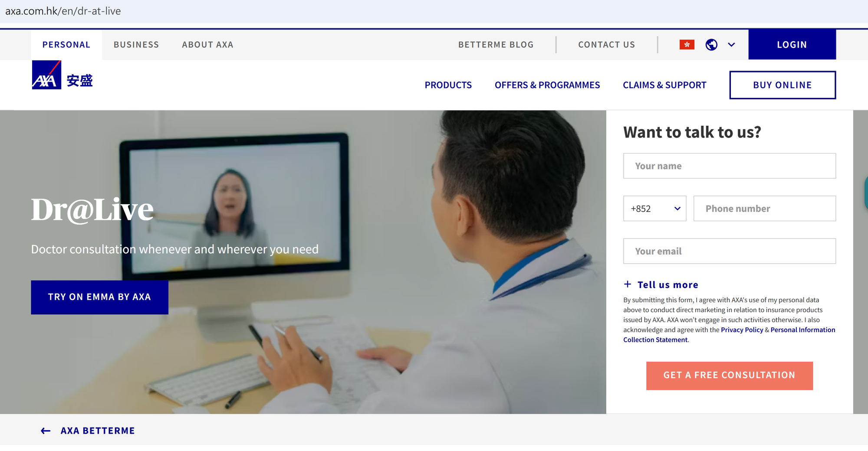Click the browser address bar URL
Image resolution: width=868 pixels, height=451 pixels.
click(63, 11)
